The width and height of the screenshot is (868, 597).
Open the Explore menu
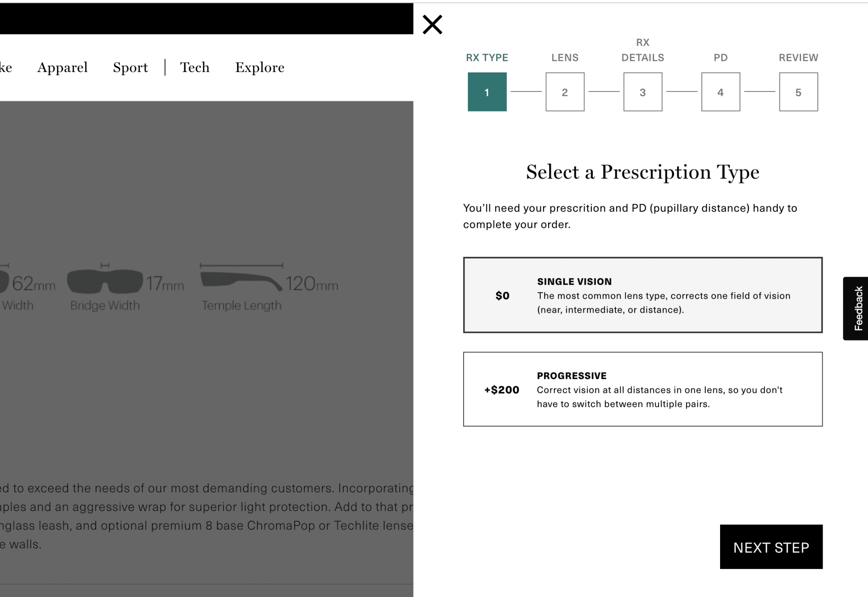point(259,67)
